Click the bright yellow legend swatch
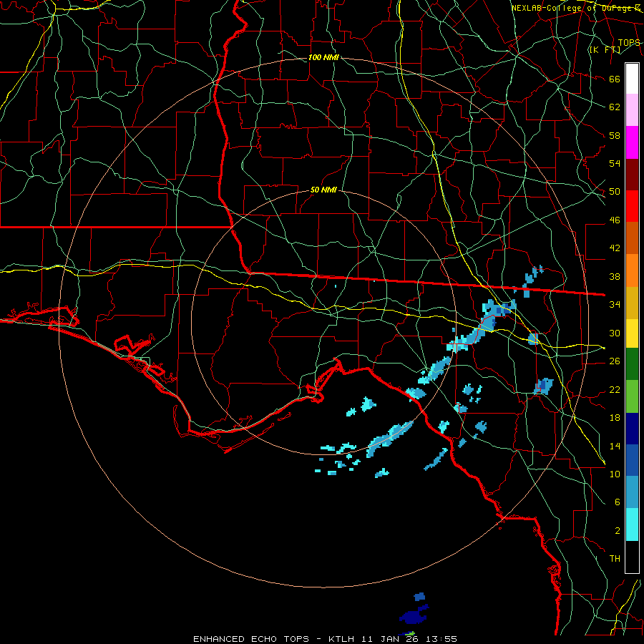Viewport: 644px width, 644px height. (x=632, y=333)
